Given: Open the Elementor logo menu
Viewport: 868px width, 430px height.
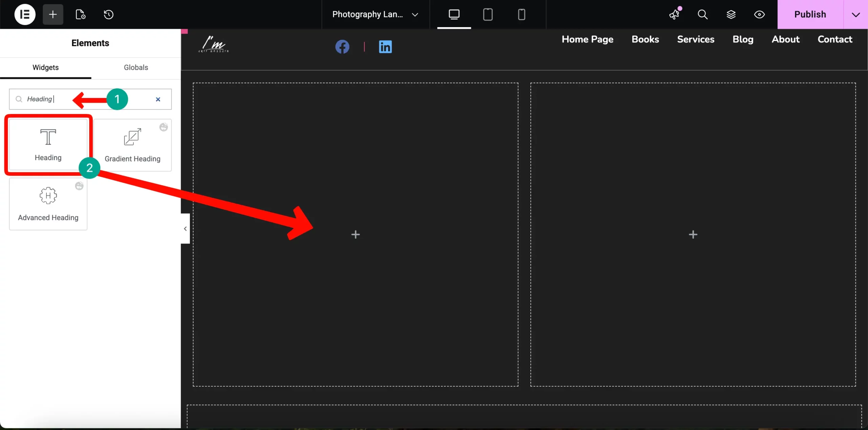Looking at the screenshot, I should tap(25, 14).
